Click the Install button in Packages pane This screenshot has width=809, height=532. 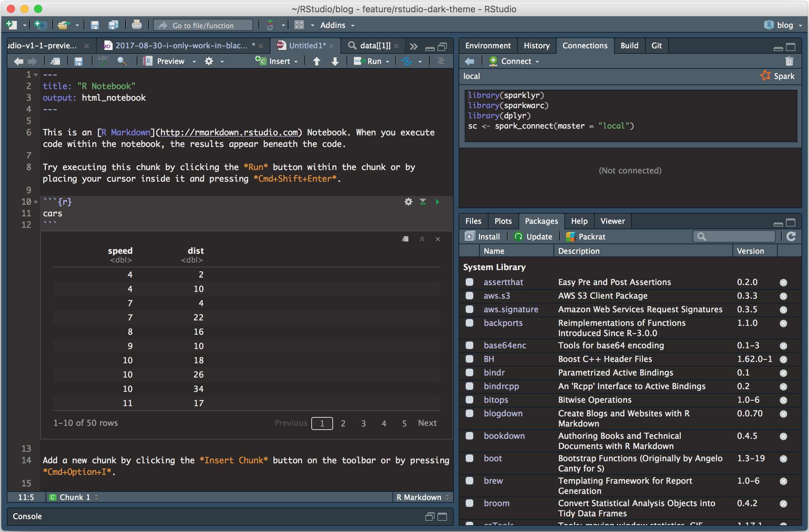[x=483, y=236]
